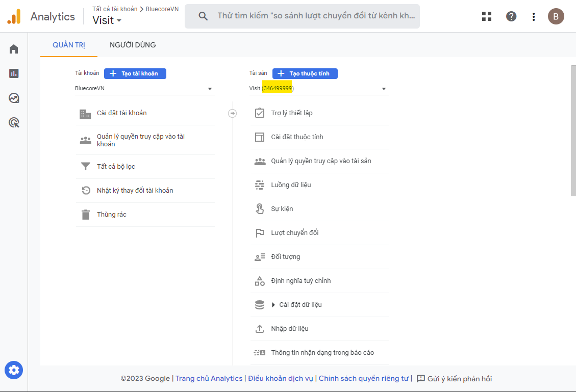Click the Admin gear icon
Screen dimensions: 576x392
[14, 370]
